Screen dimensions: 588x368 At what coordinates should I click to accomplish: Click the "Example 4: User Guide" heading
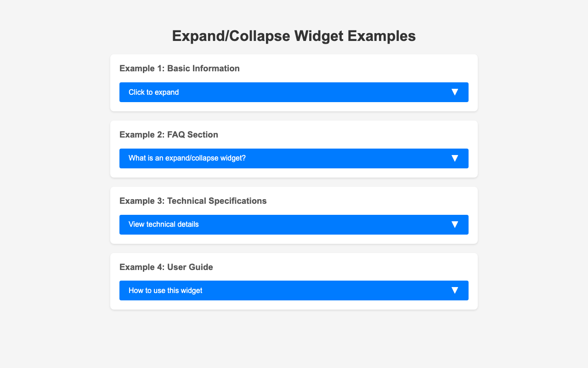[x=166, y=267]
